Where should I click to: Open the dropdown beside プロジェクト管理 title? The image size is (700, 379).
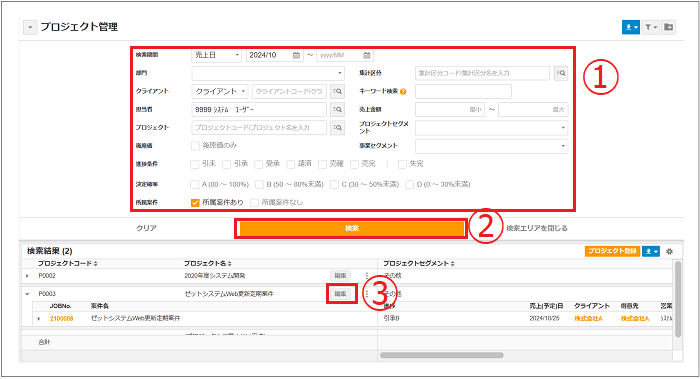[30, 27]
